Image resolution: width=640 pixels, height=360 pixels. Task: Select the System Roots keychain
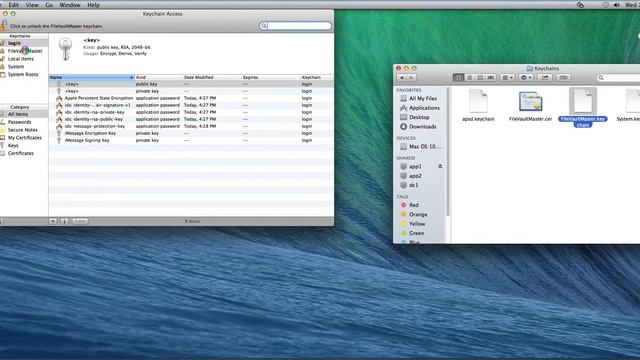tap(24, 74)
